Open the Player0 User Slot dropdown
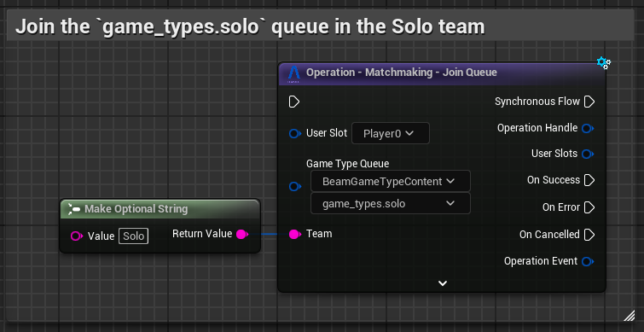 pos(390,133)
